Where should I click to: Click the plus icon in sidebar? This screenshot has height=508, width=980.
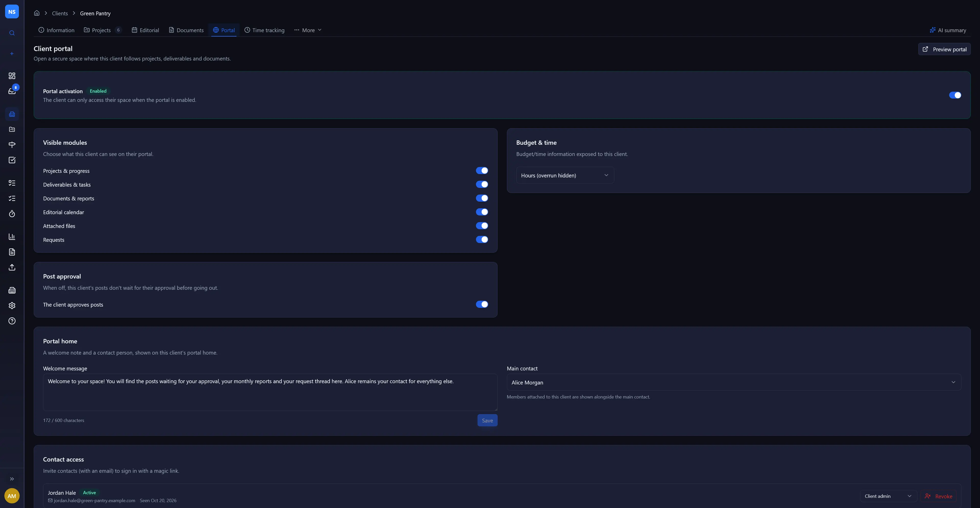point(12,54)
